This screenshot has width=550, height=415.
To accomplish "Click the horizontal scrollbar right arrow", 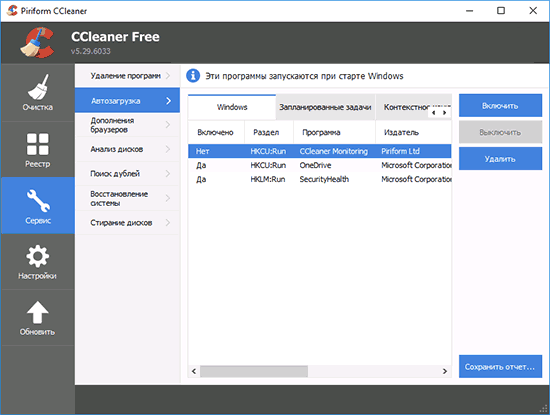I will (445, 371).
